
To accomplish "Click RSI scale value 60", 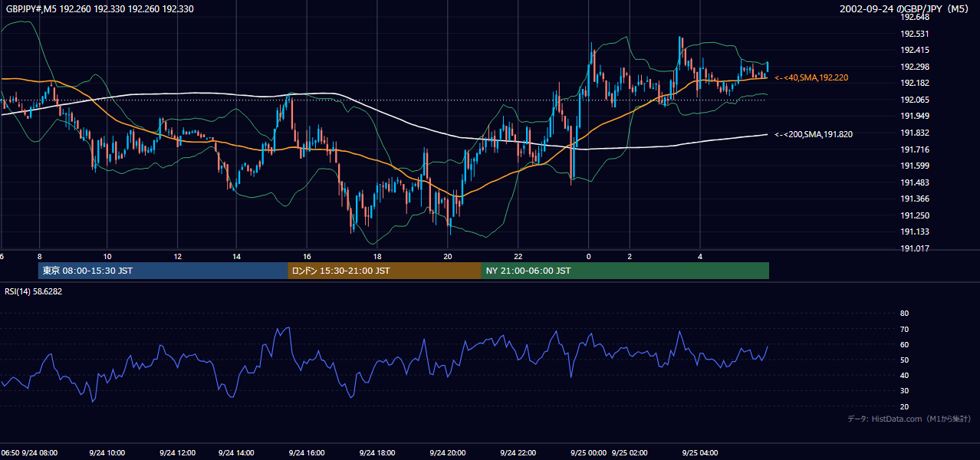I will pyautogui.click(x=904, y=344).
